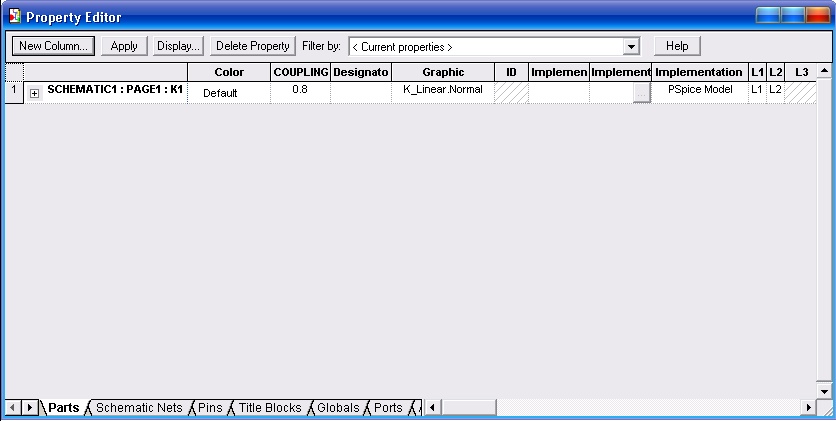This screenshot has width=836, height=421.
Task: Select row header number 1
Action: click(14, 92)
